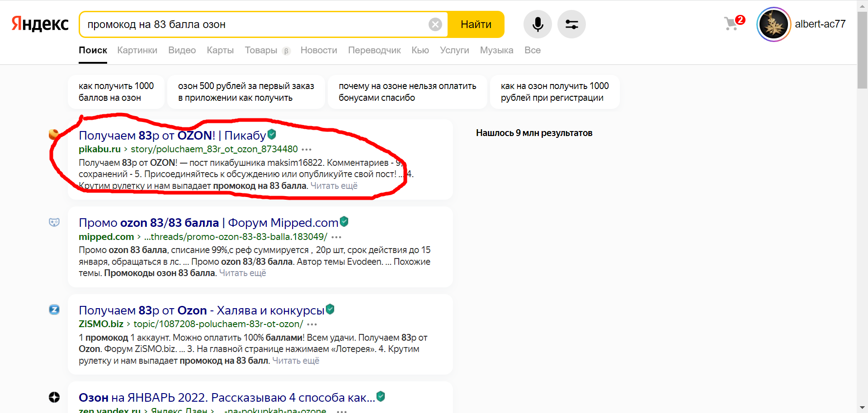Click the vertical scrollbar thumb
Image resolution: width=868 pixels, height=413 pixels.
862,50
